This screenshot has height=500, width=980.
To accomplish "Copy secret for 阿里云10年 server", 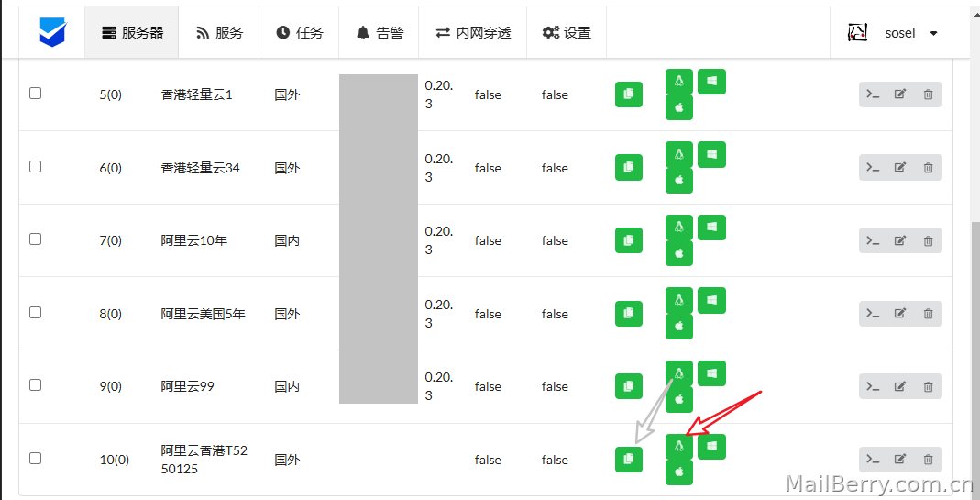I will point(629,240).
